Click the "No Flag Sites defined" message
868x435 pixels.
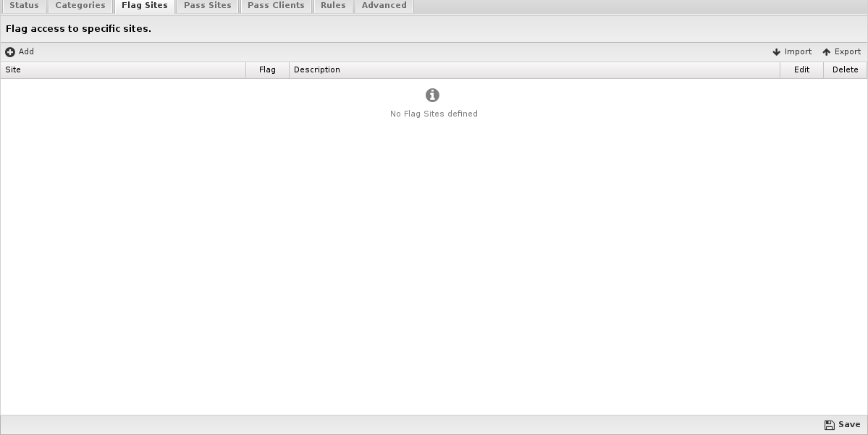click(434, 114)
